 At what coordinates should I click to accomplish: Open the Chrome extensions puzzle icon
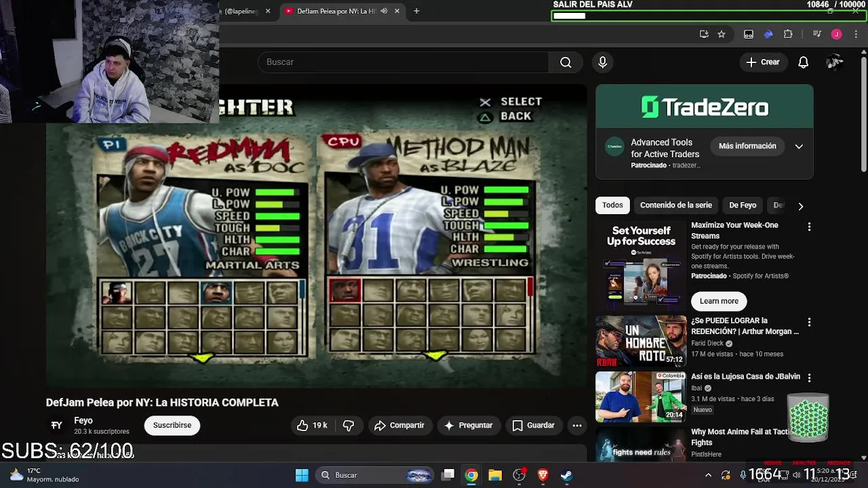coord(788,34)
